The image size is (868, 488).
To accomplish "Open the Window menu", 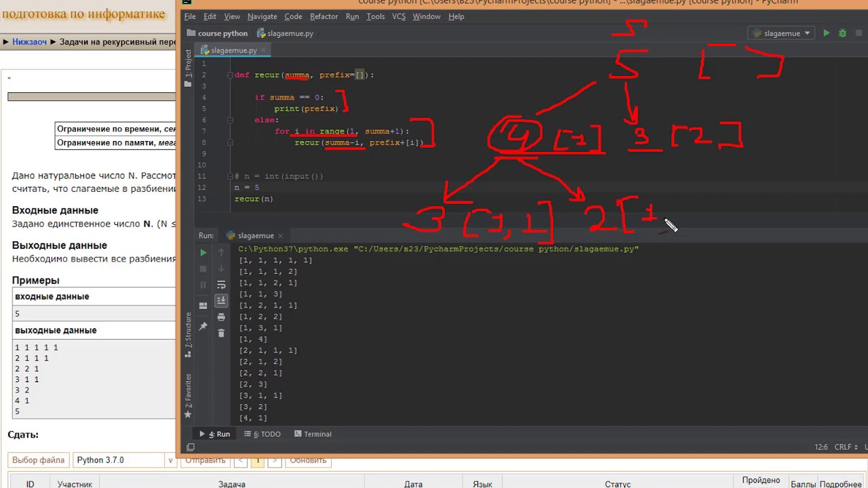I will coord(427,16).
